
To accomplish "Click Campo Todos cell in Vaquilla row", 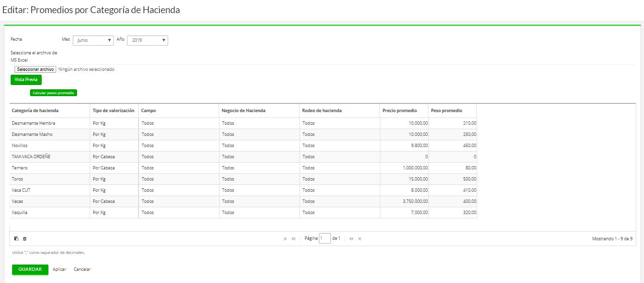I will (x=178, y=213).
